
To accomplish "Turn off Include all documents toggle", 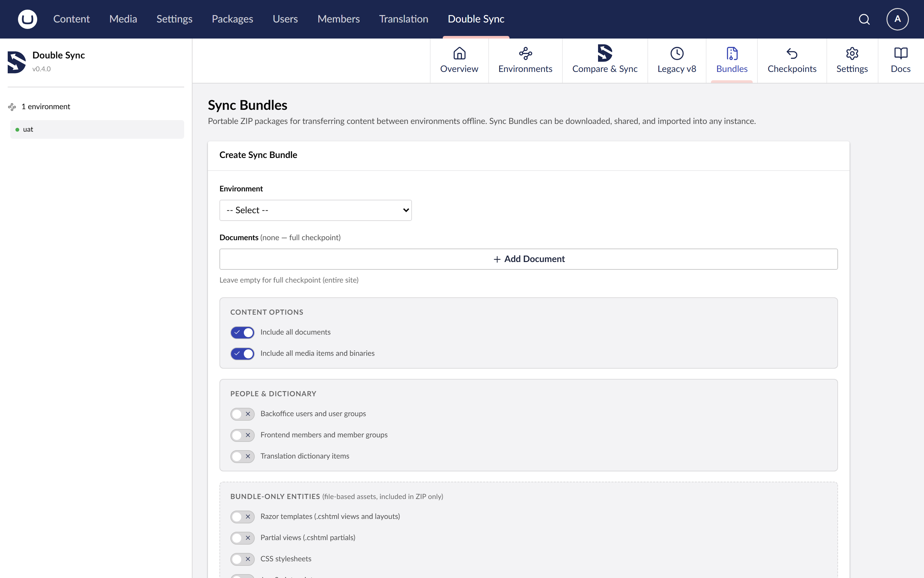I will [x=242, y=332].
